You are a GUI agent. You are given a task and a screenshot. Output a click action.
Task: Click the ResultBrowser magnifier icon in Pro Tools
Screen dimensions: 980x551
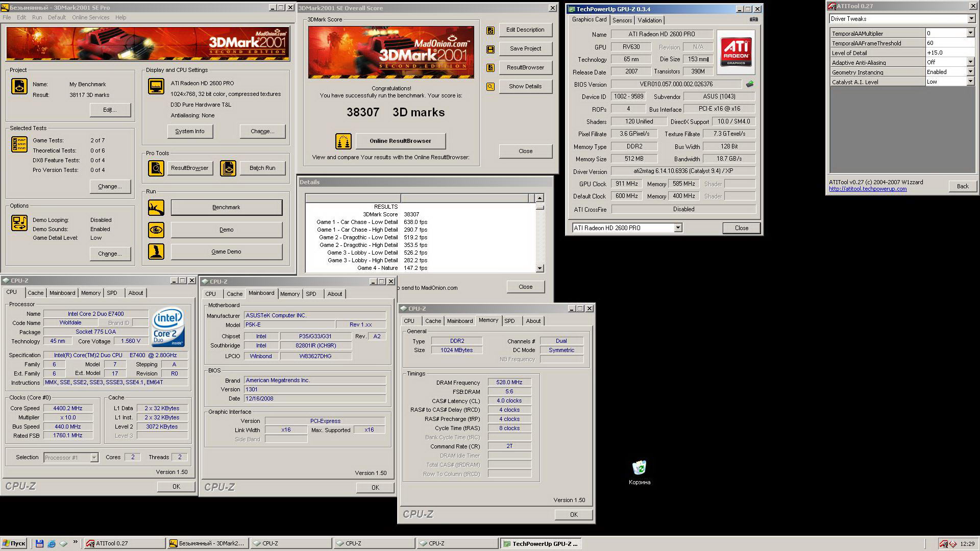(x=156, y=168)
